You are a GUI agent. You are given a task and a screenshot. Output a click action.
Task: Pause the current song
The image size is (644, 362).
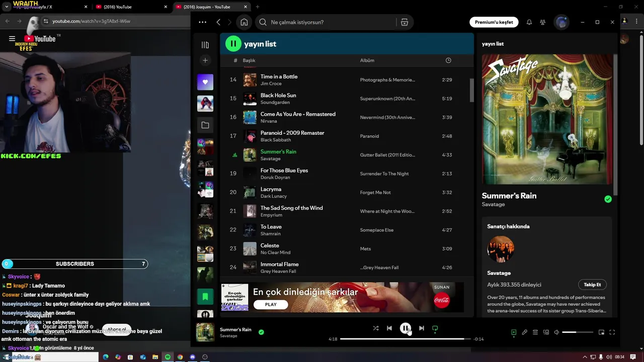pos(406,328)
